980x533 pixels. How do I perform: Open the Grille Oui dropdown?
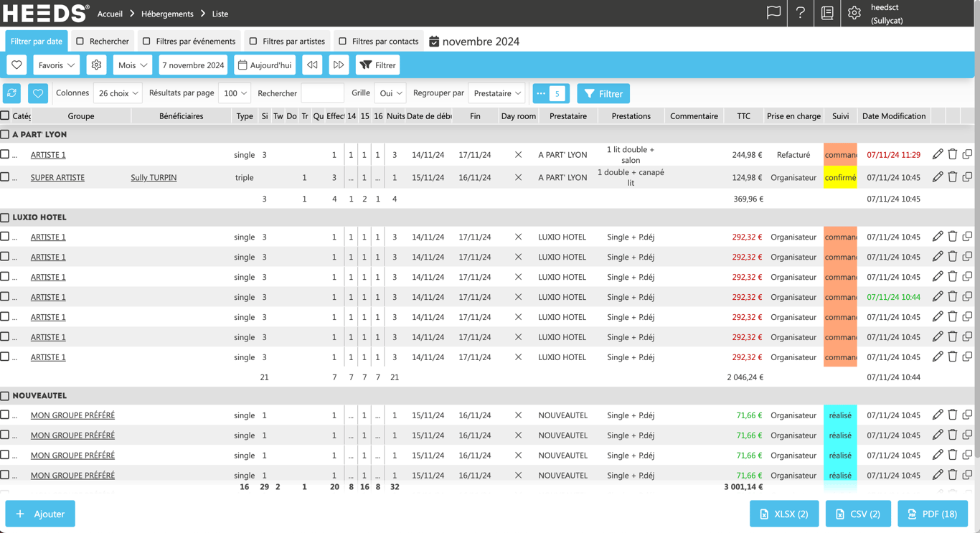(390, 93)
